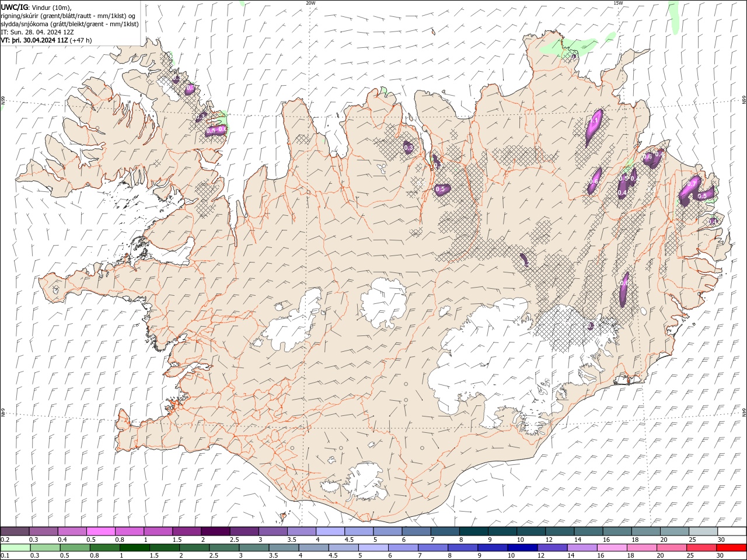Viewport: 747px width, 560px height.
Task: Pick the grey-blue swatch at 3.5 in bottom scale
Action: pyautogui.click(x=284, y=548)
